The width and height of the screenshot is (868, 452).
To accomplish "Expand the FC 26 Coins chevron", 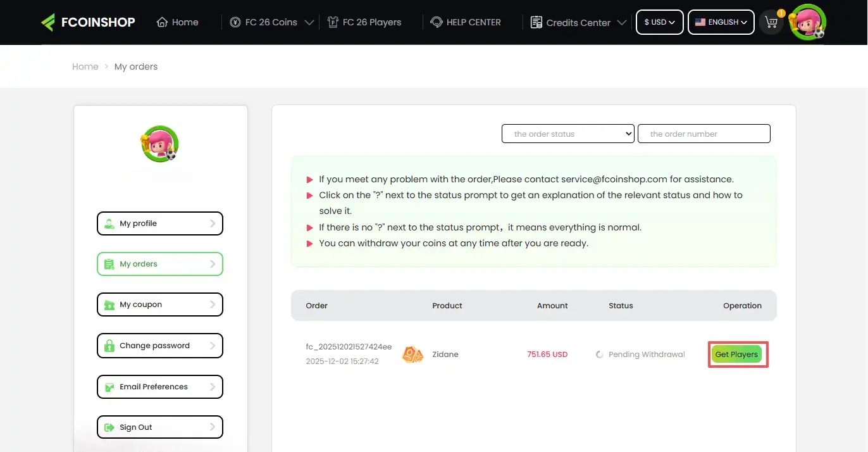I will 309,22.
